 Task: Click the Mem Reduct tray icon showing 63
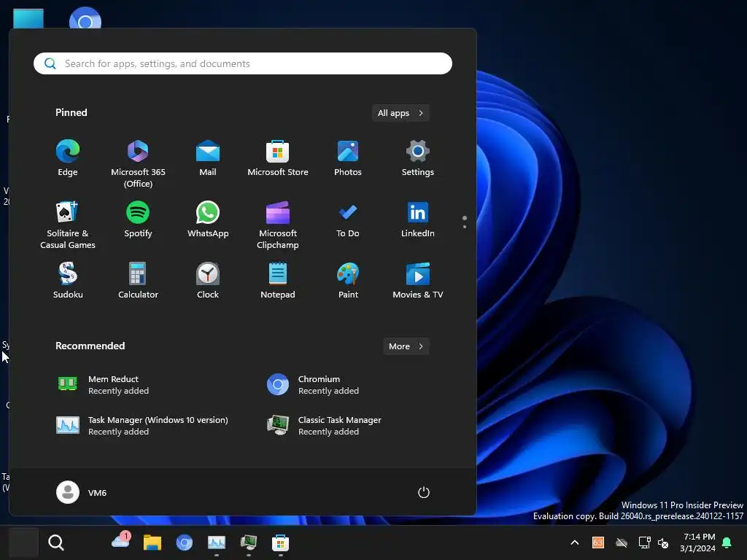[598, 542]
